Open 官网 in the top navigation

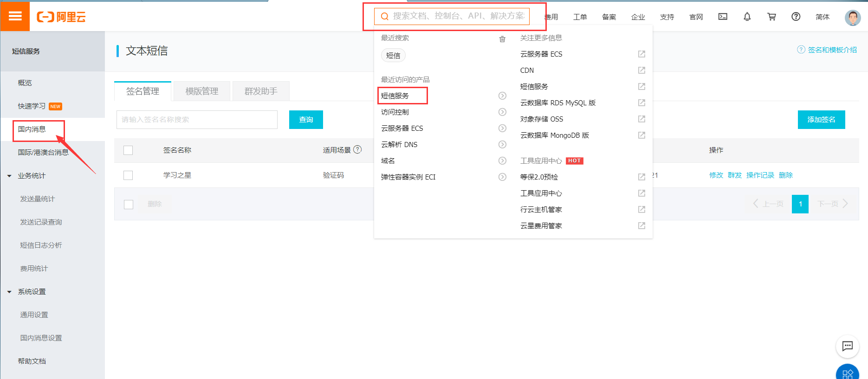tap(696, 17)
